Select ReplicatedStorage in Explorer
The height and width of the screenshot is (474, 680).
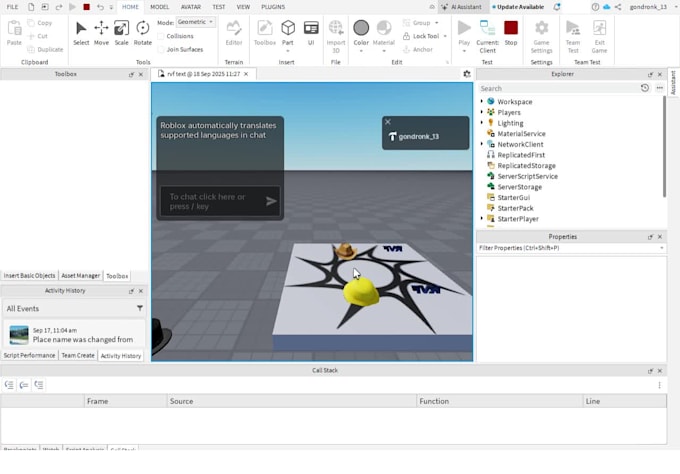pyautogui.click(x=526, y=165)
